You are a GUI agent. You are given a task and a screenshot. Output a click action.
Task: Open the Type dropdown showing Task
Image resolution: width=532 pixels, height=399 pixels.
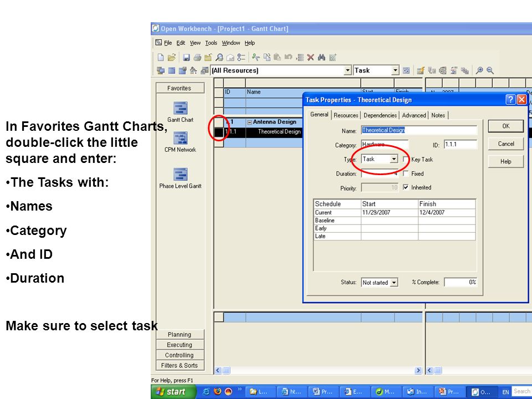[393, 159]
